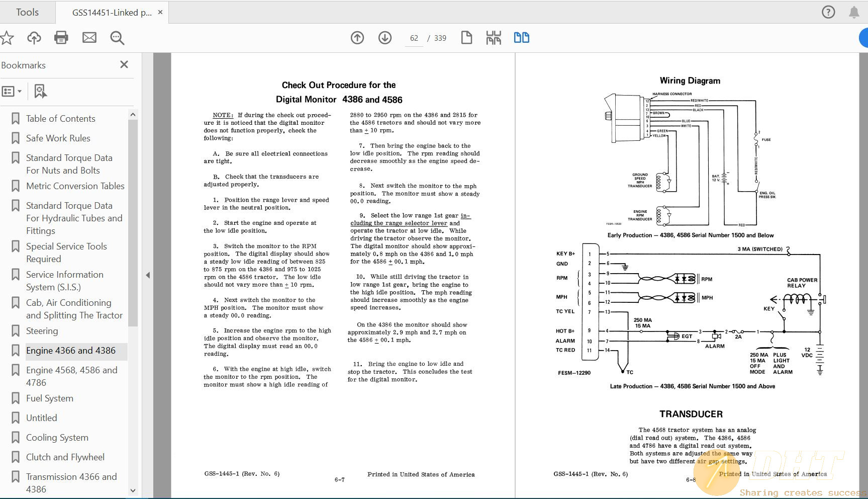868x499 pixels.
Task: Click the page number input field
Action: 414,38
